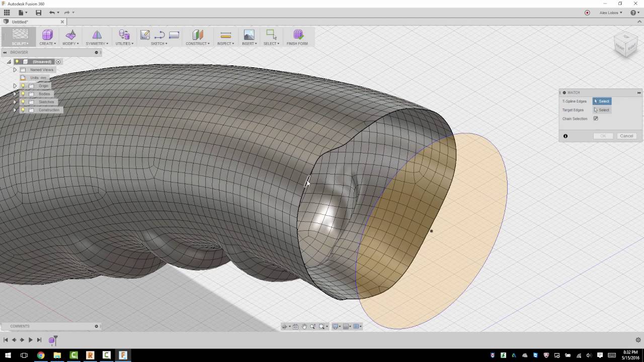Open the Alex Lobos account dropdown
Screen dimensions: 644x362
pyautogui.click(x=611, y=13)
